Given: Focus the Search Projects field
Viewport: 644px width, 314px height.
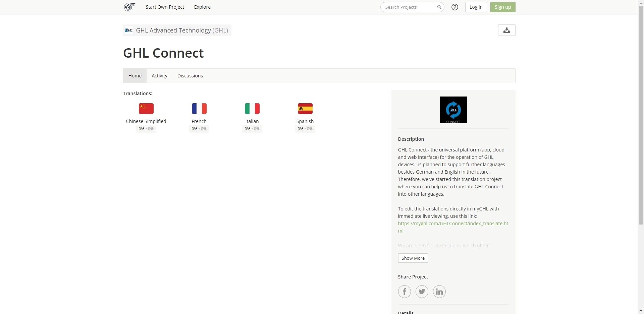Looking at the screenshot, I should point(409,7).
